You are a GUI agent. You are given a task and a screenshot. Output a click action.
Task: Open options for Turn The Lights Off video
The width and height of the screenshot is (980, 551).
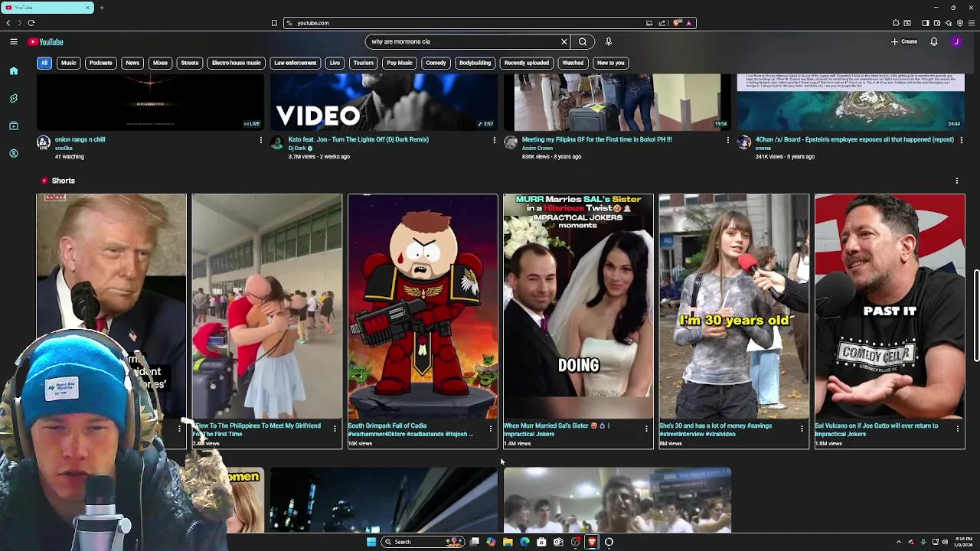pyautogui.click(x=494, y=140)
